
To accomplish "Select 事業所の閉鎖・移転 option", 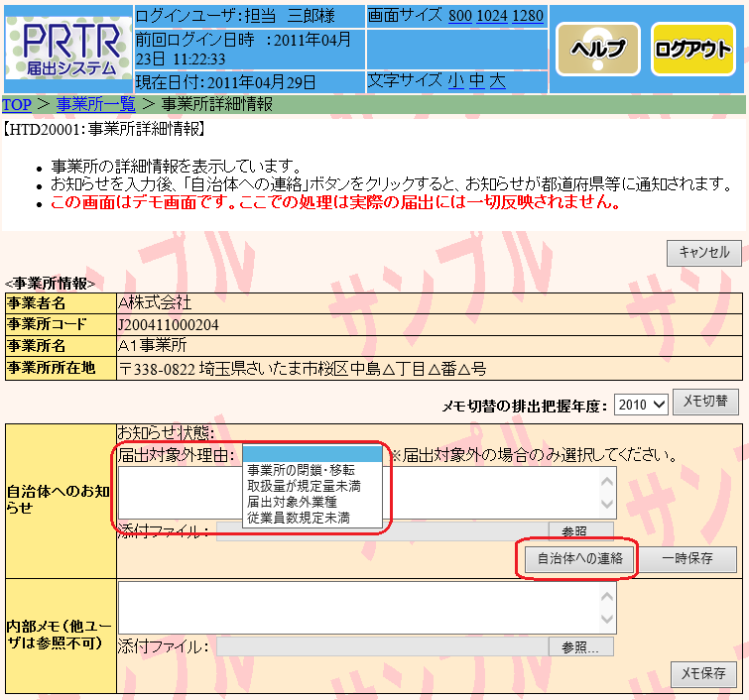I will tap(312, 470).
